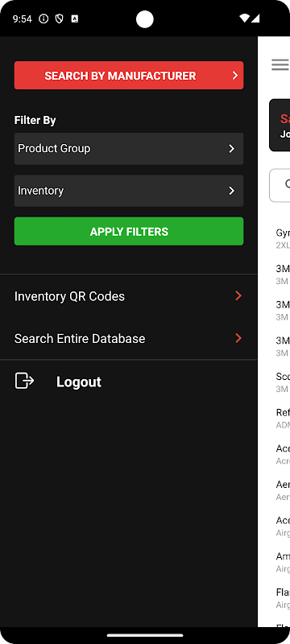This screenshot has width=290, height=644.
Task: Tap the logout door-arrow icon
Action: point(24,381)
